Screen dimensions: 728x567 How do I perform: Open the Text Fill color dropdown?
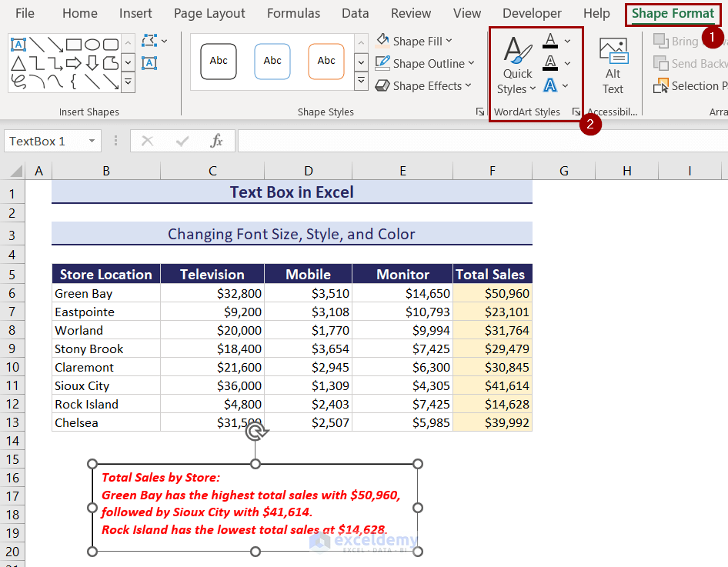[567, 42]
